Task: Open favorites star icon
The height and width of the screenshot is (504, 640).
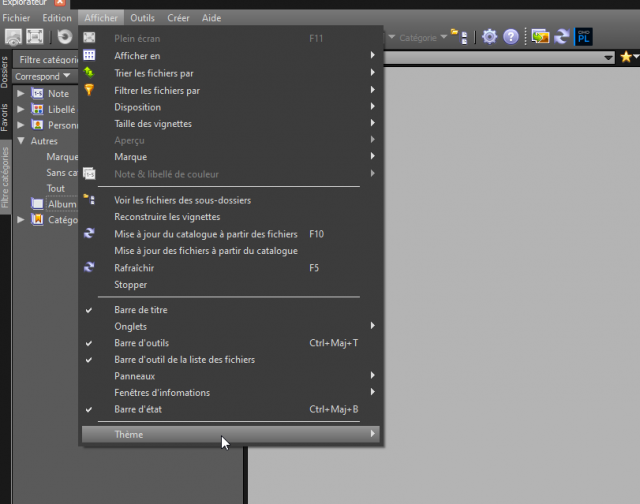Action: [x=626, y=57]
